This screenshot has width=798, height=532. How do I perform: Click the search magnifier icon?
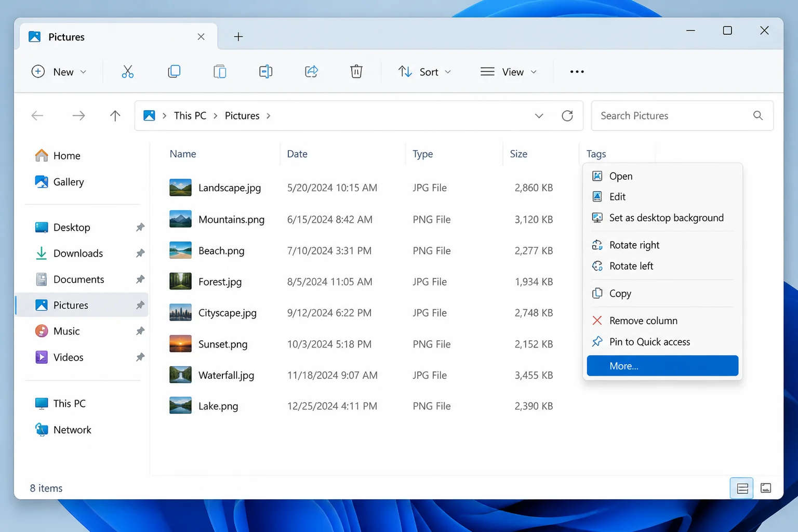point(758,115)
